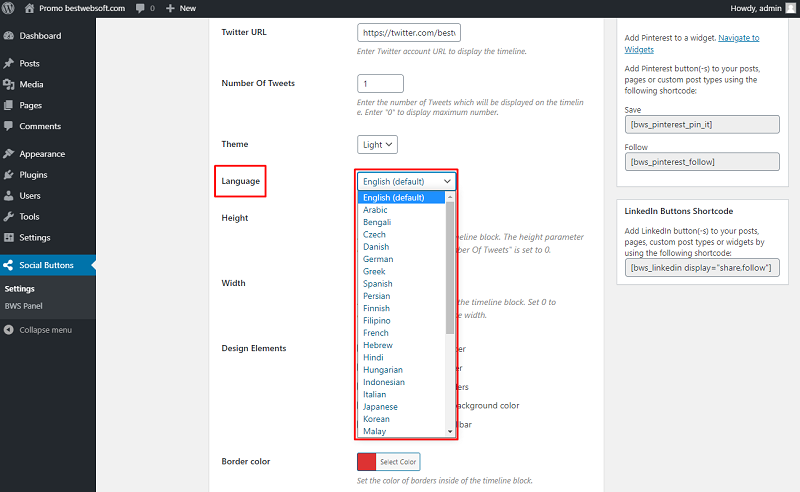
Task: Click the Number Of Tweets input field
Action: (380, 84)
